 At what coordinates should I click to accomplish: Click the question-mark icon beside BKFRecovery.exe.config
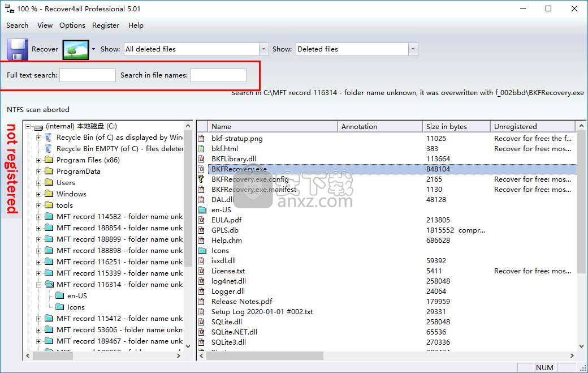point(202,179)
